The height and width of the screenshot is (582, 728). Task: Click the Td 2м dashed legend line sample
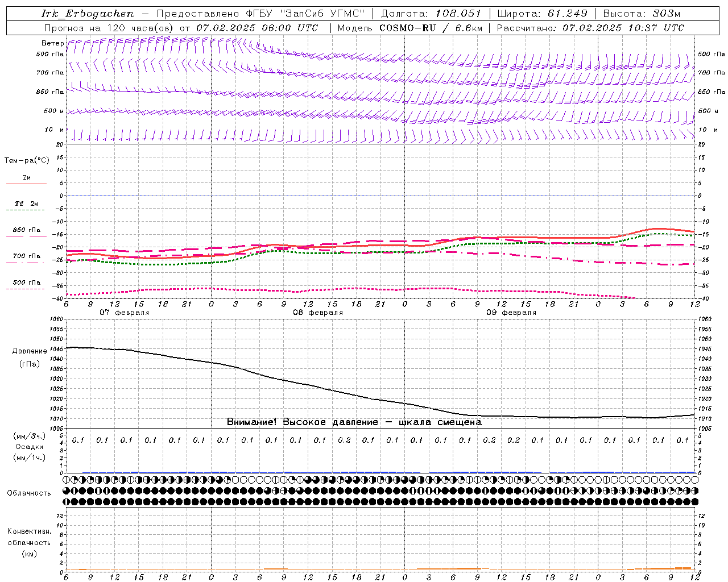pyautogui.click(x=26, y=210)
